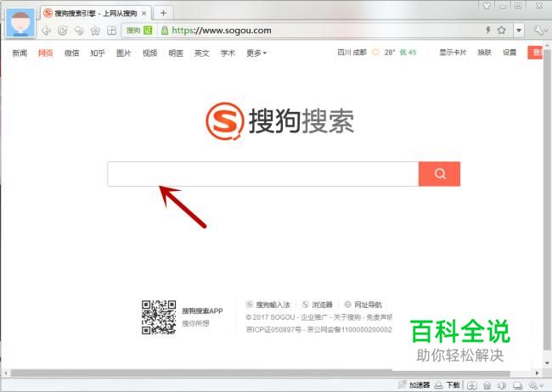Click the vertical scrollbar down arrow
The height and width of the screenshot is (392, 552).
click(x=548, y=363)
